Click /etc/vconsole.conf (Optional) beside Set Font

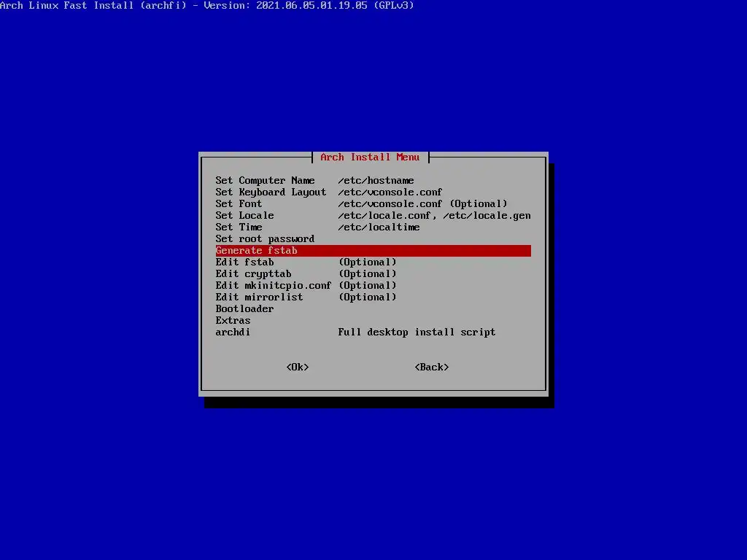click(422, 204)
